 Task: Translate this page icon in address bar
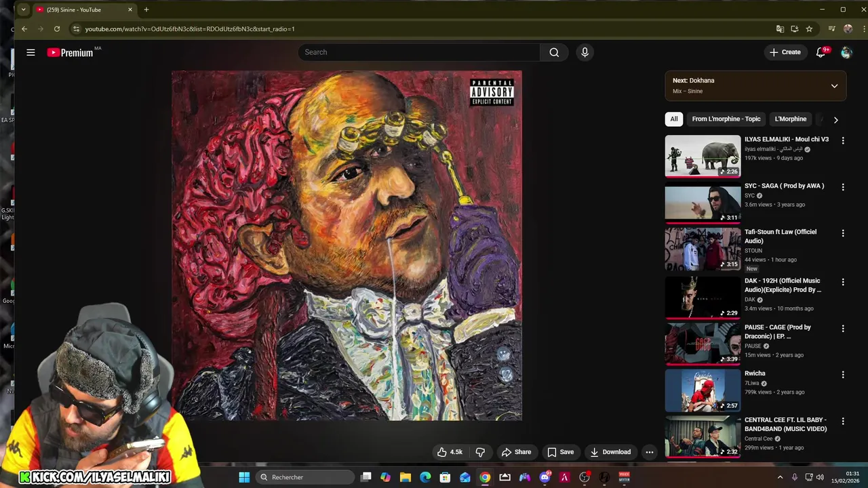(780, 29)
